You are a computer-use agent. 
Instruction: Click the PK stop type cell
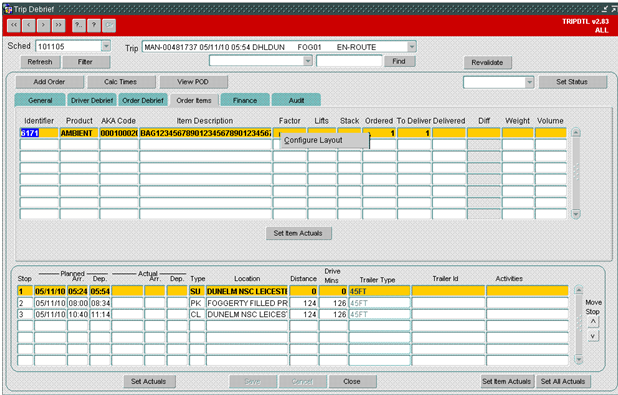pyautogui.click(x=197, y=303)
